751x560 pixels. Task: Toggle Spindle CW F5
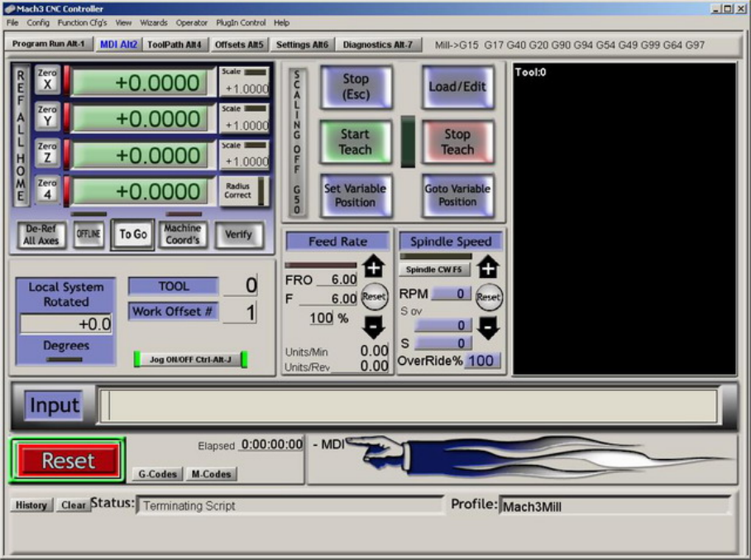(434, 270)
